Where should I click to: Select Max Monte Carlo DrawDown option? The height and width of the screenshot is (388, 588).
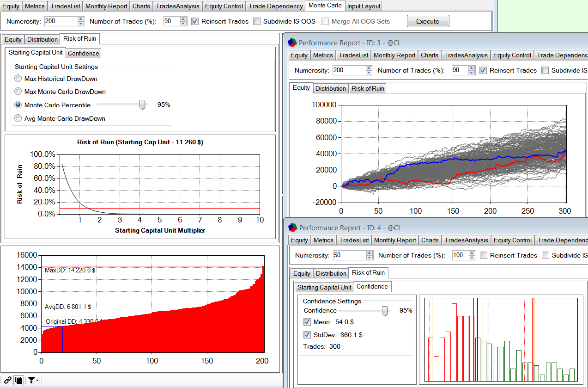click(18, 92)
